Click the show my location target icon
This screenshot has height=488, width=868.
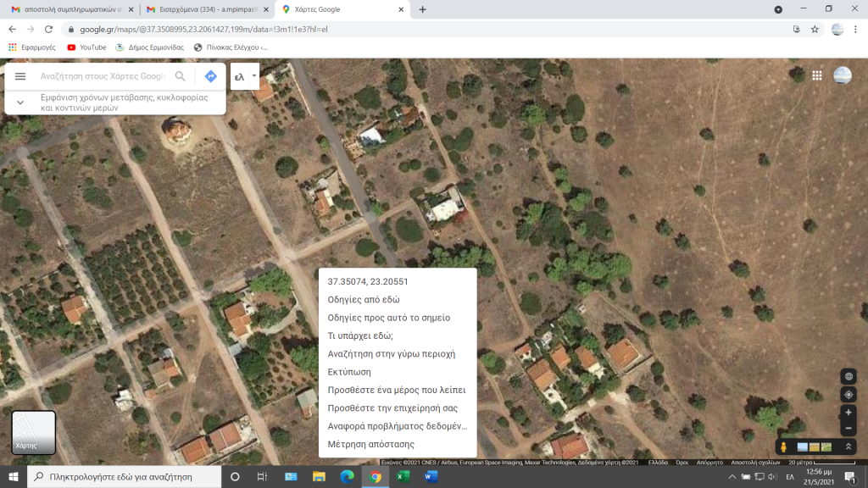849,395
